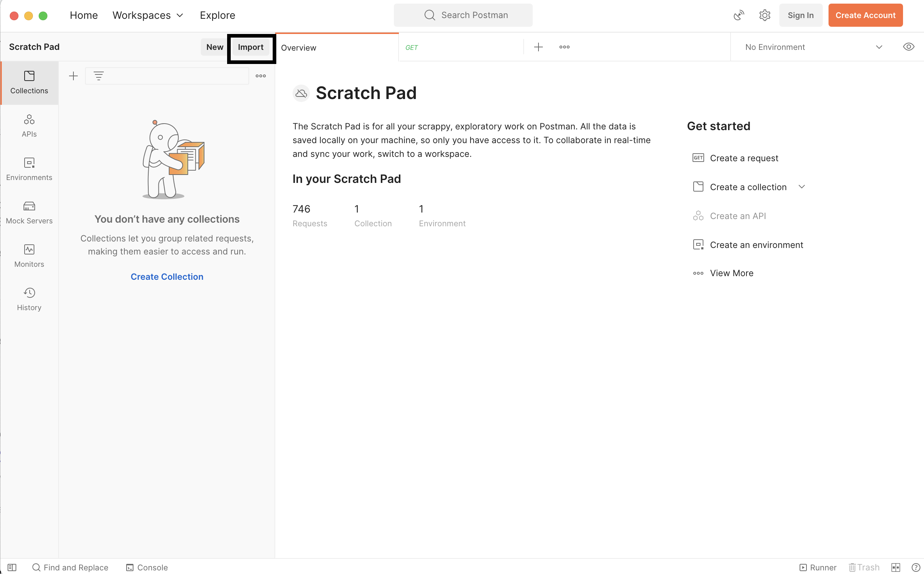Toggle environment quick look eye icon

(x=908, y=47)
